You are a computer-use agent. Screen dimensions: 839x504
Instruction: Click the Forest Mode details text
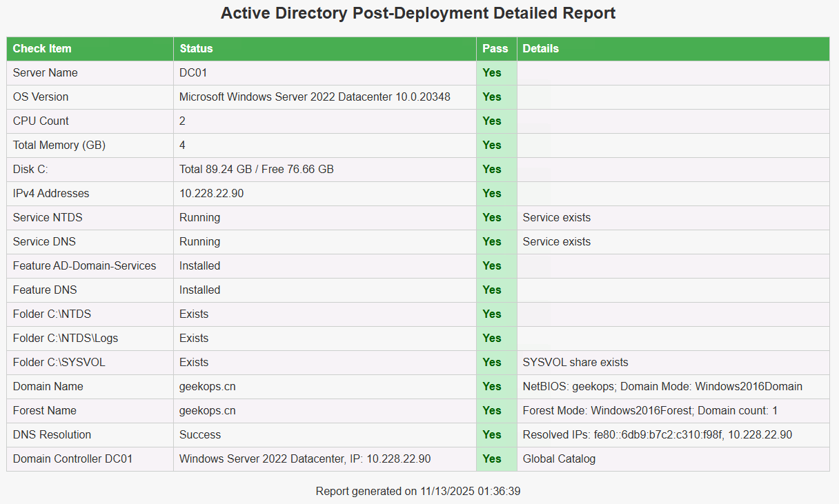click(650, 410)
